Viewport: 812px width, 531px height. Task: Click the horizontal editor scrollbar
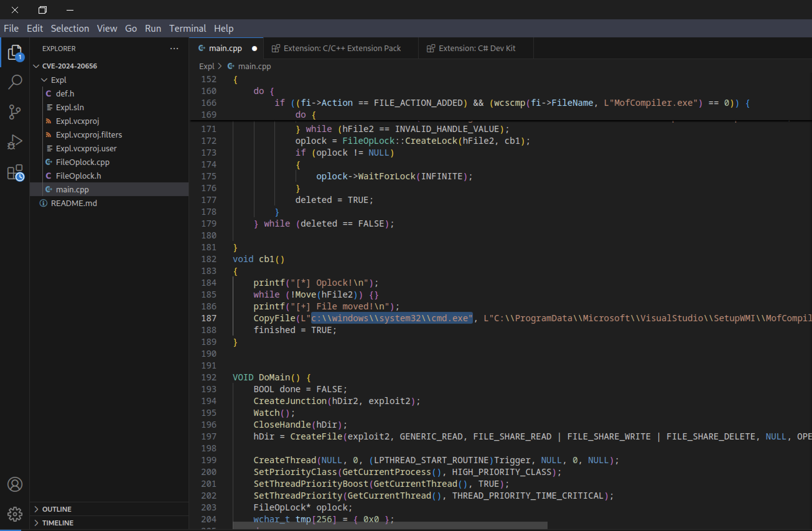coord(390,525)
